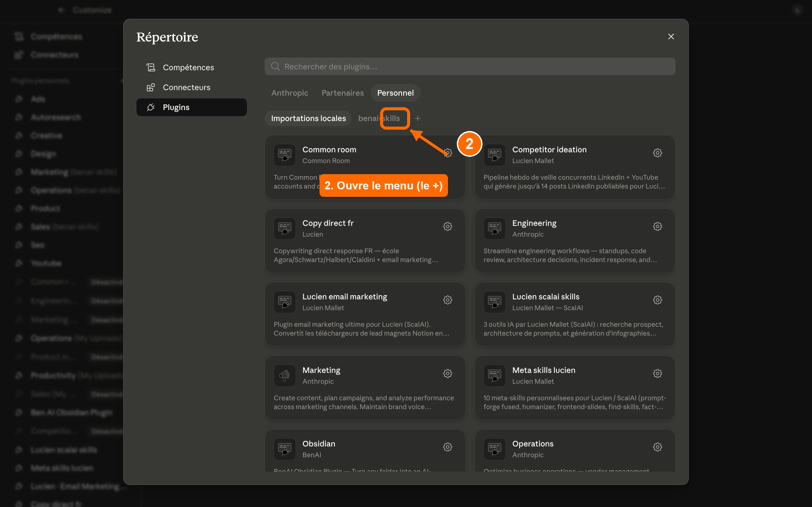Screen dimensions: 812x507
Task: Click the Common room plugin thumbnail icon
Action: click(284, 155)
